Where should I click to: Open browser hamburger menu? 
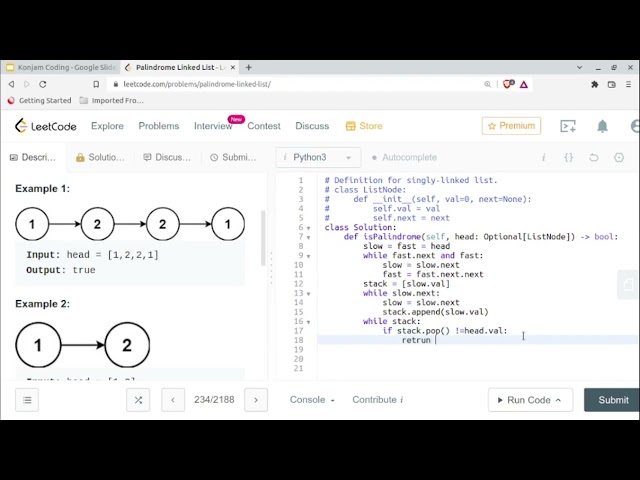click(629, 84)
